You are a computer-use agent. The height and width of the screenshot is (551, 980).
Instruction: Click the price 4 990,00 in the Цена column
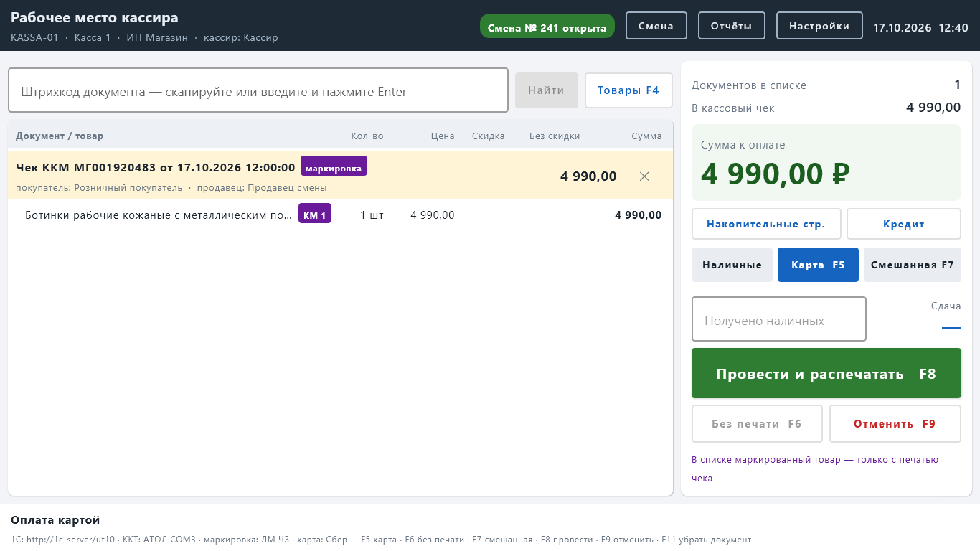click(x=433, y=215)
